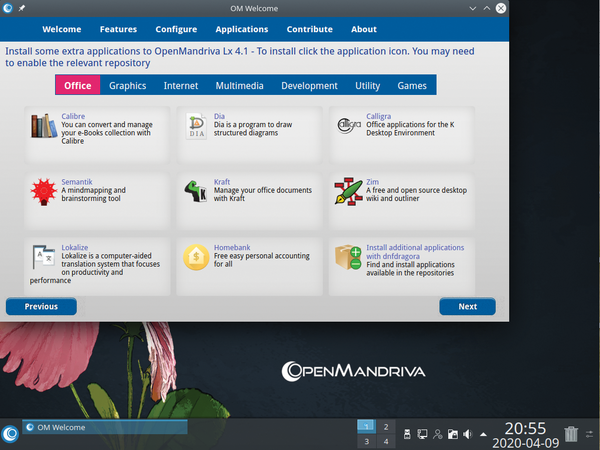Click the Kraft application icon

196,191
